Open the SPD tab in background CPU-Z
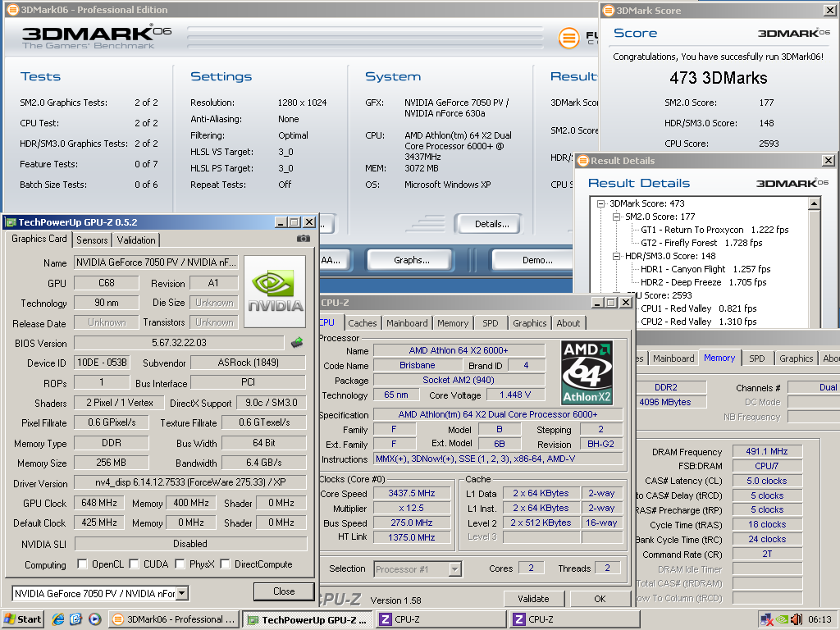The image size is (840, 630). click(757, 358)
